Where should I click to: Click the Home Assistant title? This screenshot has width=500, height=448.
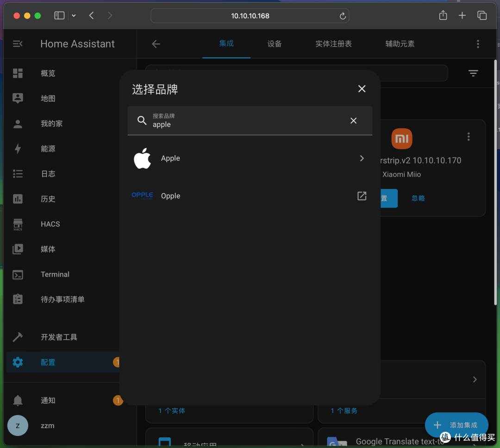click(x=77, y=44)
